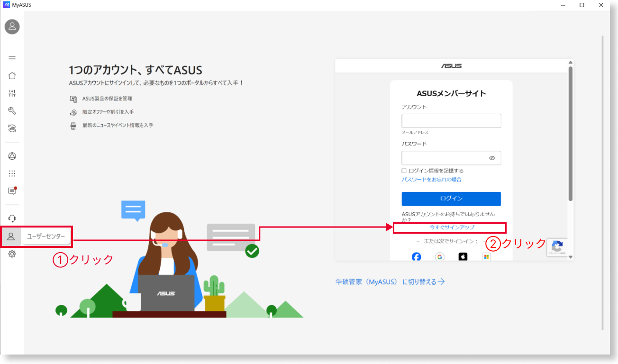Click the 今すぐサインアップ link
618x364 pixels.
point(452,227)
